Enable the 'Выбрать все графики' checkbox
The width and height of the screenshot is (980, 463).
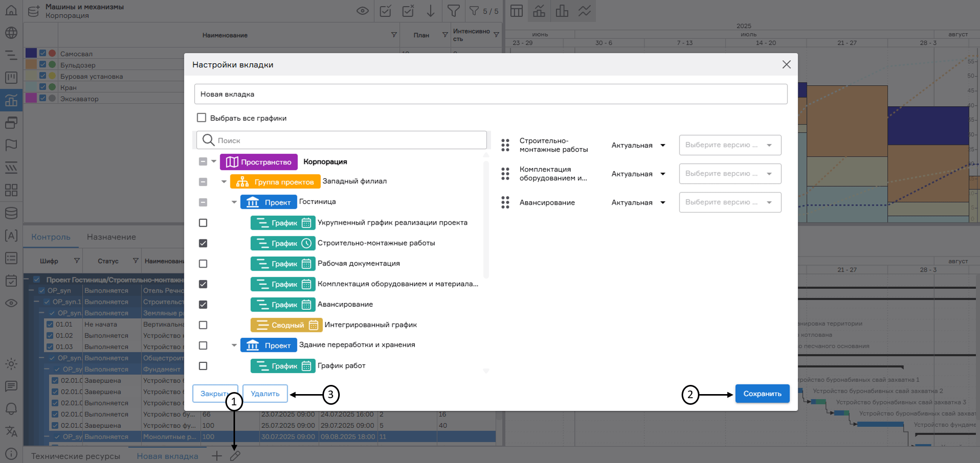point(202,118)
